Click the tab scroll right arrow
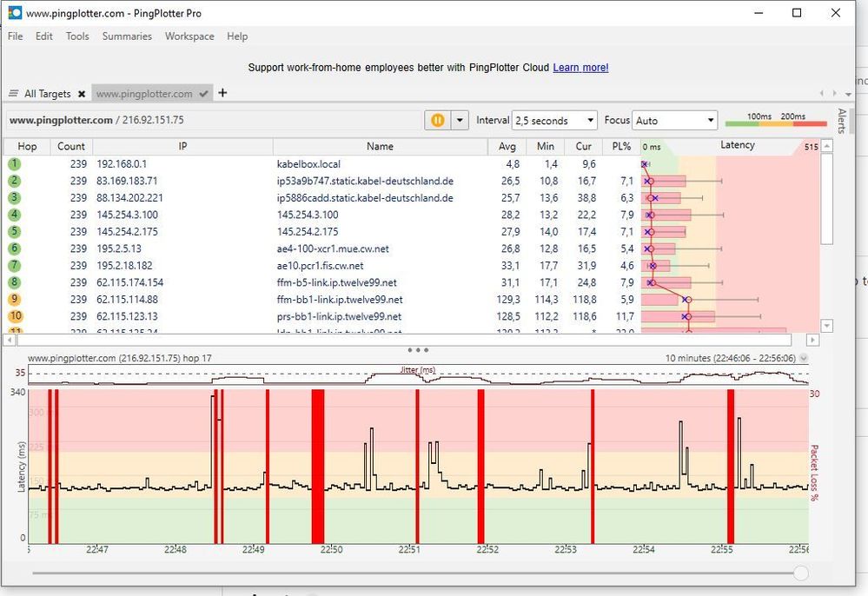Screen dimensions: 868x596 click(x=835, y=94)
